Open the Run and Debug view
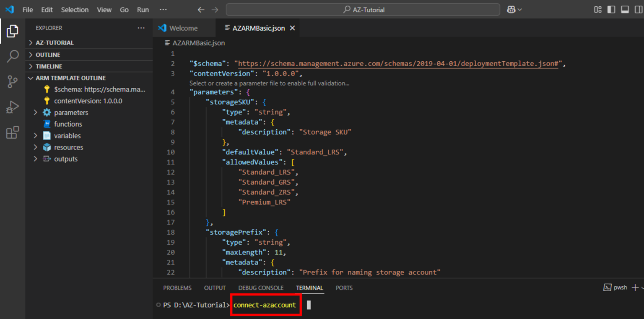 click(x=13, y=107)
